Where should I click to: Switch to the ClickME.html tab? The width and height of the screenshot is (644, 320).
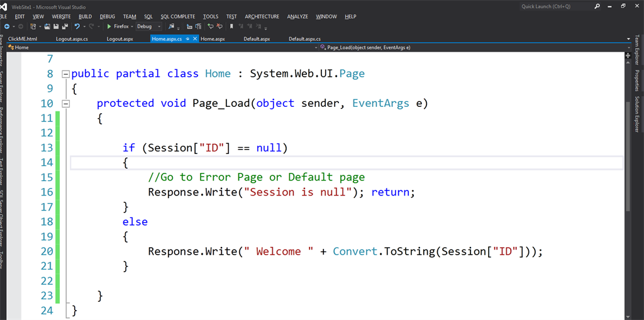click(23, 39)
